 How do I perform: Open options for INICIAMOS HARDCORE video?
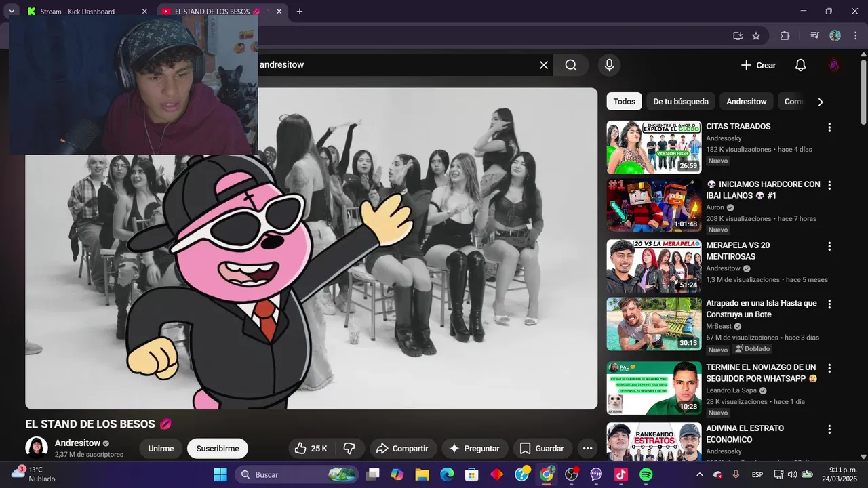(x=829, y=185)
